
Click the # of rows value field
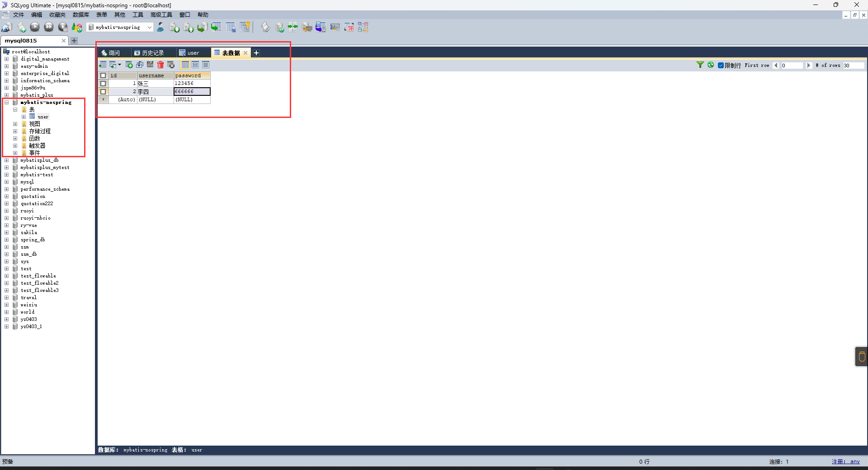tap(853, 66)
